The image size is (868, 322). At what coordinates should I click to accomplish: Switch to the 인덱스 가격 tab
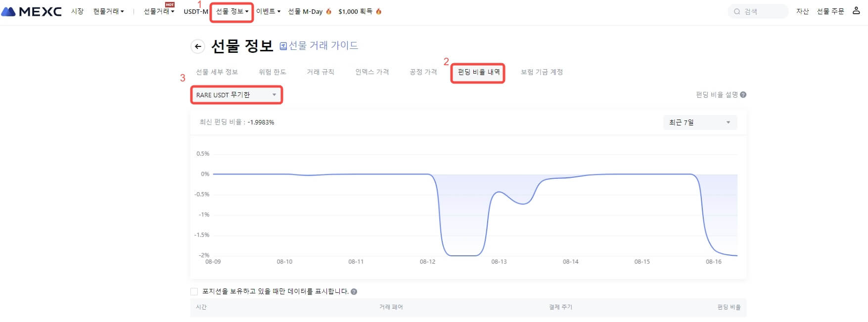coord(372,72)
